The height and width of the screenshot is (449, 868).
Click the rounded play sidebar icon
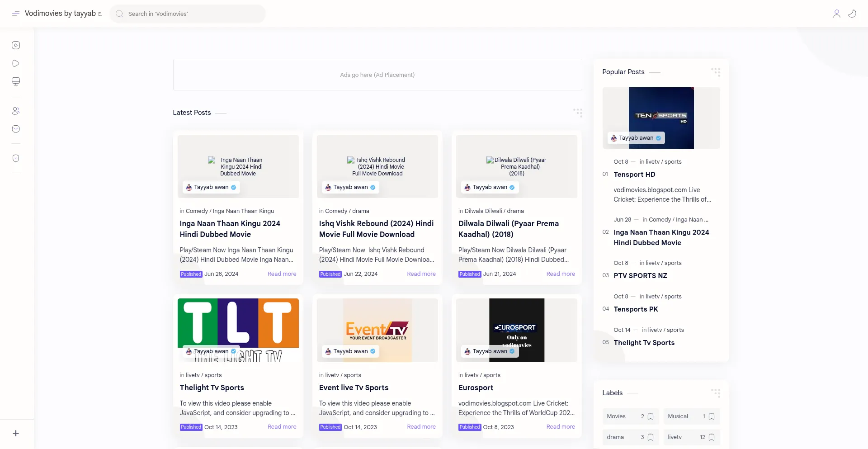pyautogui.click(x=16, y=63)
